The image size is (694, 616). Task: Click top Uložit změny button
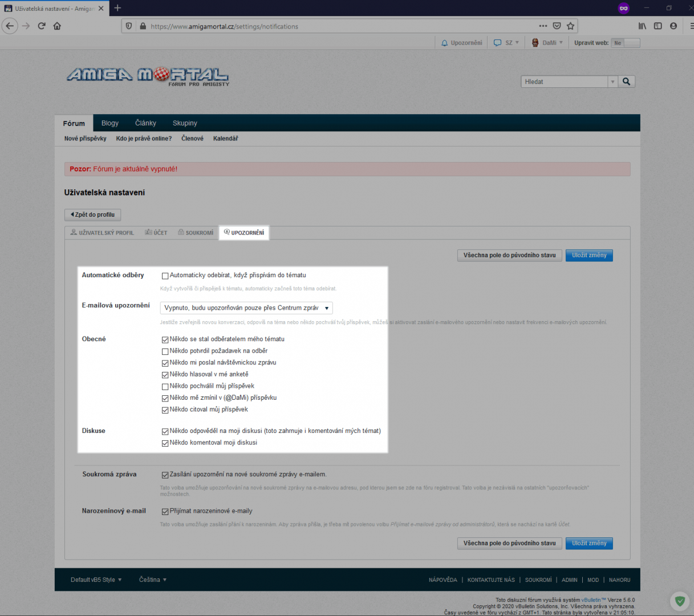coord(589,256)
